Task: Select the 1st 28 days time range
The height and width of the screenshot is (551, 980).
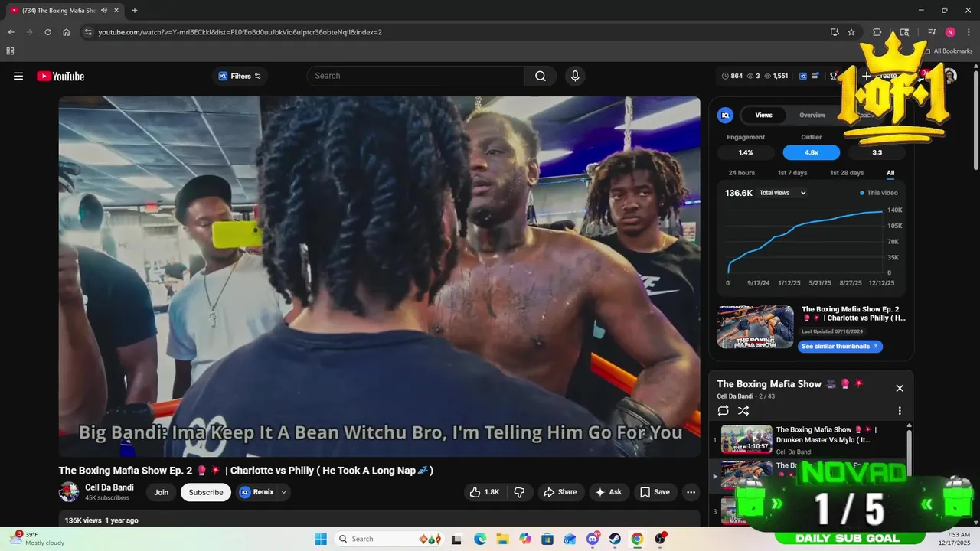Action: pyautogui.click(x=847, y=173)
